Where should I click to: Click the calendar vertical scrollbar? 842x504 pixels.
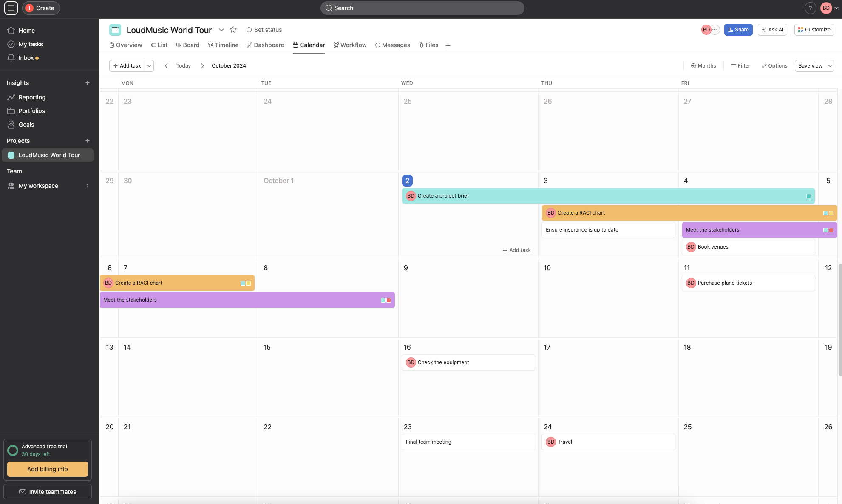(840, 320)
